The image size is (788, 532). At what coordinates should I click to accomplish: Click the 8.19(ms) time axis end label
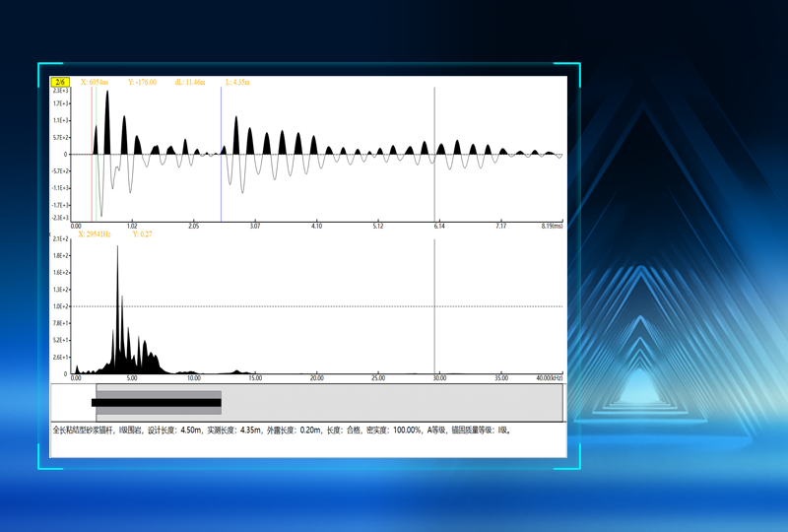[553, 226]
